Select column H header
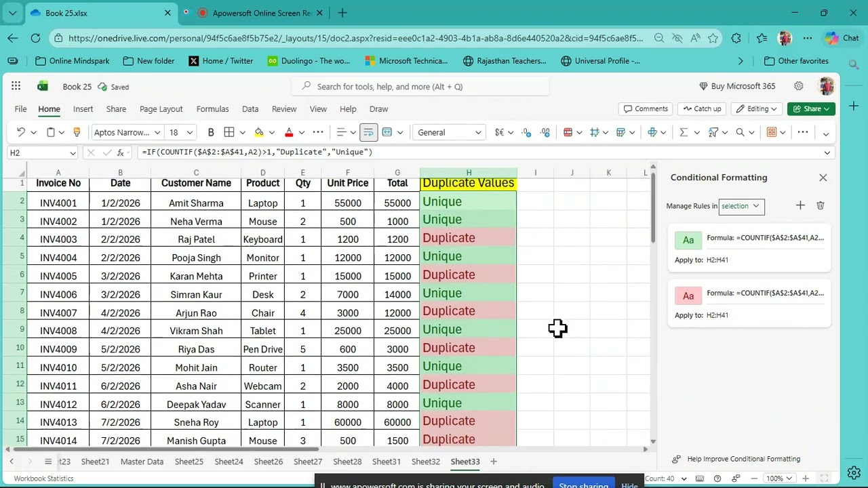 click(x=469, y=173)
